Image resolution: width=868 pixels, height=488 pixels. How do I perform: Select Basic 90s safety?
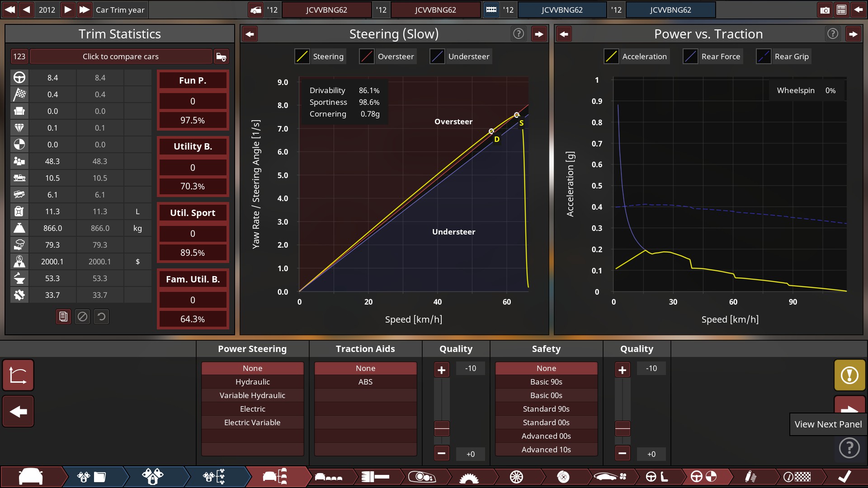[x=546, y=382]
